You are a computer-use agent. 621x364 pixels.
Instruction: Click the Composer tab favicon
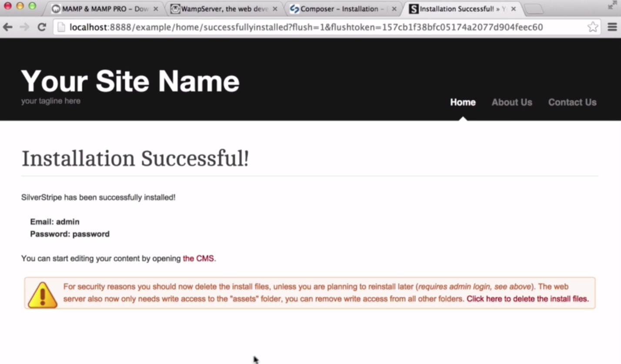pos(294,9)
